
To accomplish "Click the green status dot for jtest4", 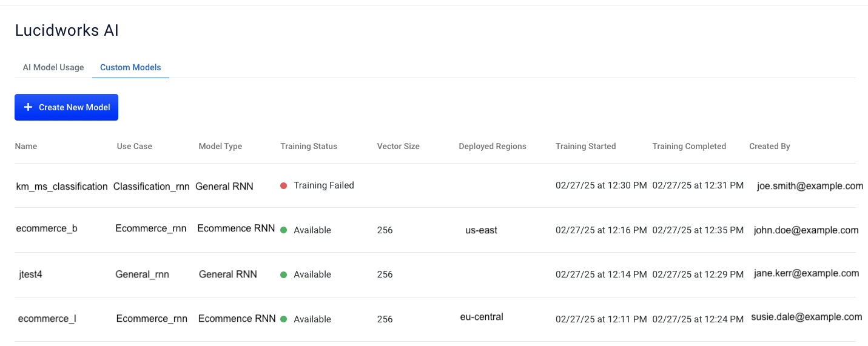I will (x=283, y=274).
